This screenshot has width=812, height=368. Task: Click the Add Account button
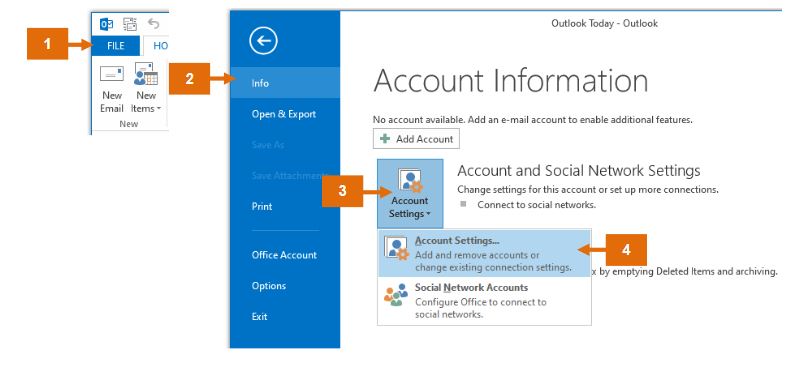416,139
